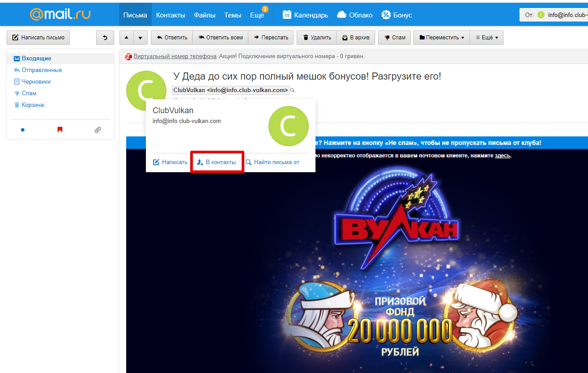Forward the letter with Переслать

click(271, 38)
